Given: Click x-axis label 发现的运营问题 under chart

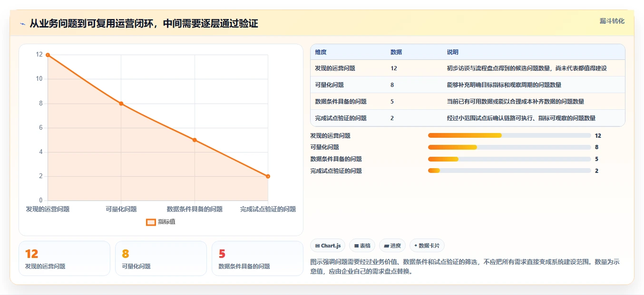Looking at the screenshot, I should click(x=48, y=209).
